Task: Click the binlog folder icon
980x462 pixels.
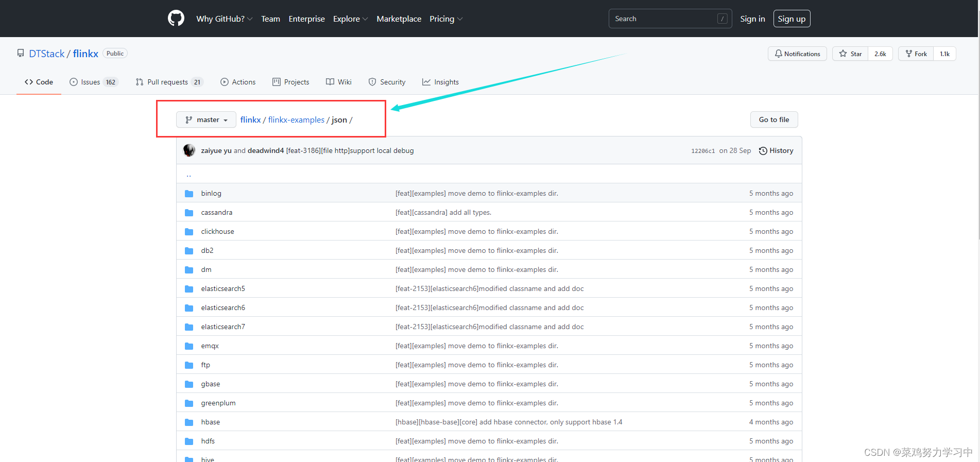Action: (x=189, y=194)
